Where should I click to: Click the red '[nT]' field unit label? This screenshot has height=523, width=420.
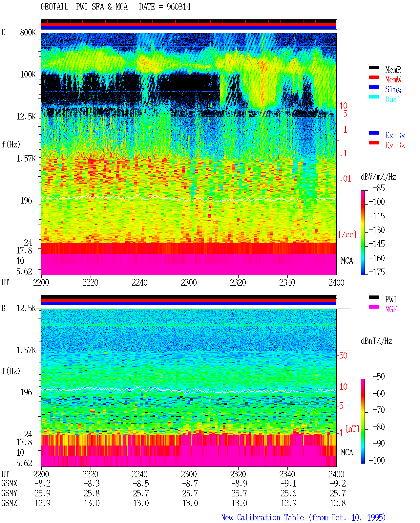352,429
